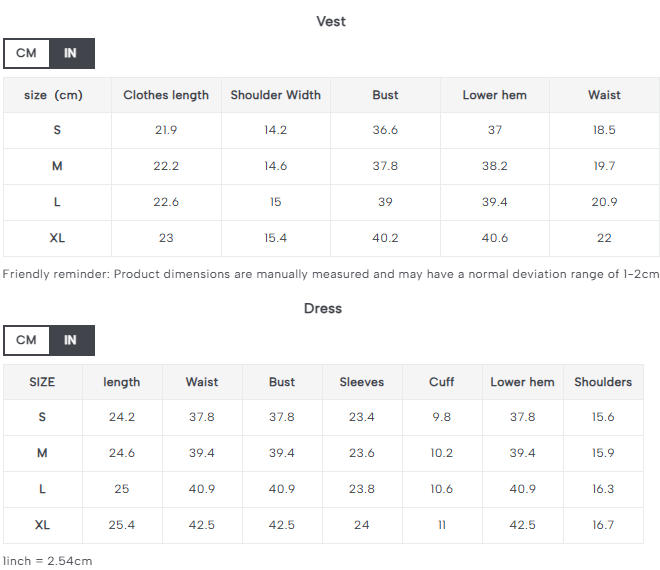660x570 pixels.
Task: Click the "Shoulder Width" column header
Action: [276, 95]
